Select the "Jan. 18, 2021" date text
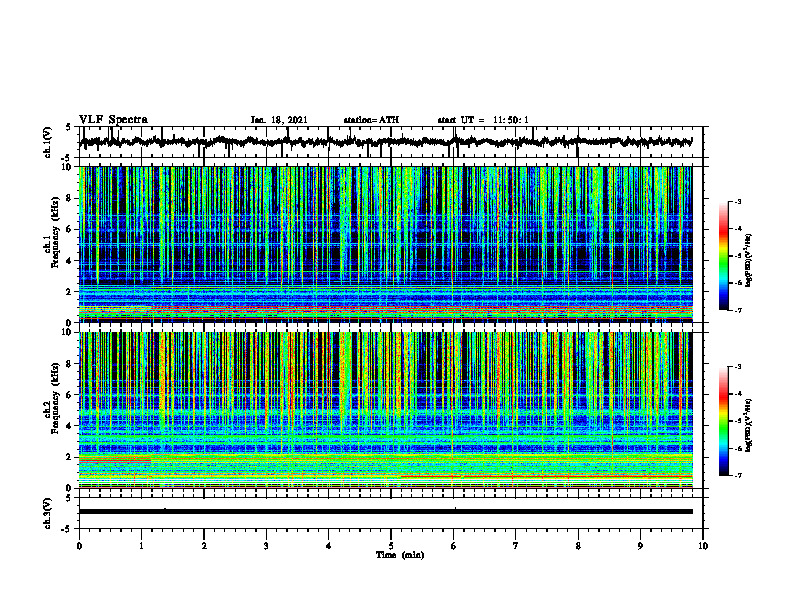The height and width of the screenshot is (612, 792). 279,120
